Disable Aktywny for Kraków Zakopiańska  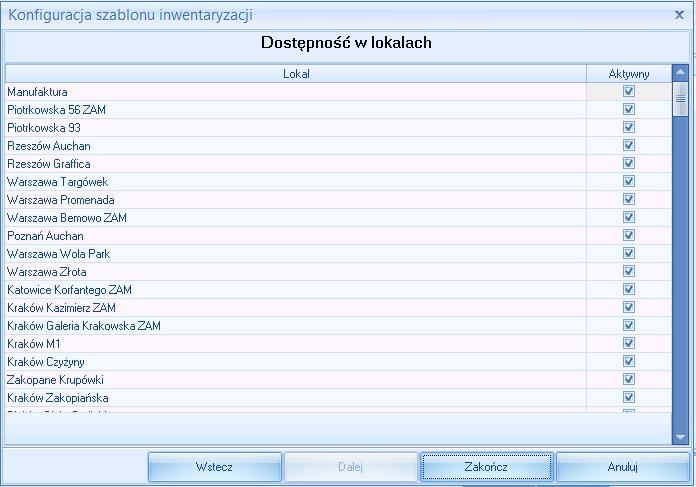629,397
